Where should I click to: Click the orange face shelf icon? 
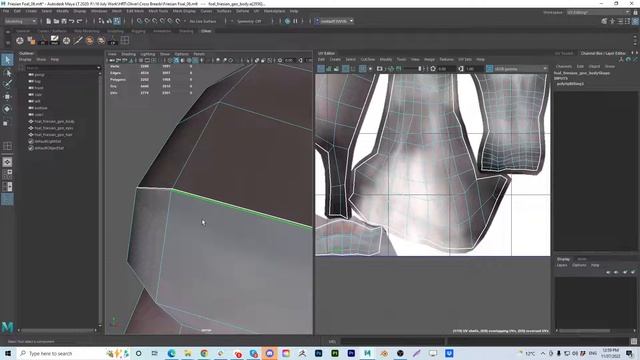tap(89, 40)
